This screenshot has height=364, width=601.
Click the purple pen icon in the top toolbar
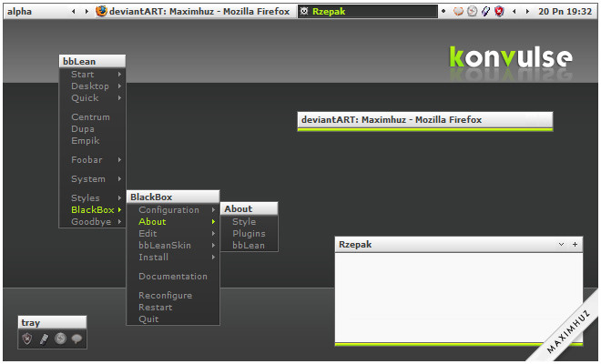(485, 12)
